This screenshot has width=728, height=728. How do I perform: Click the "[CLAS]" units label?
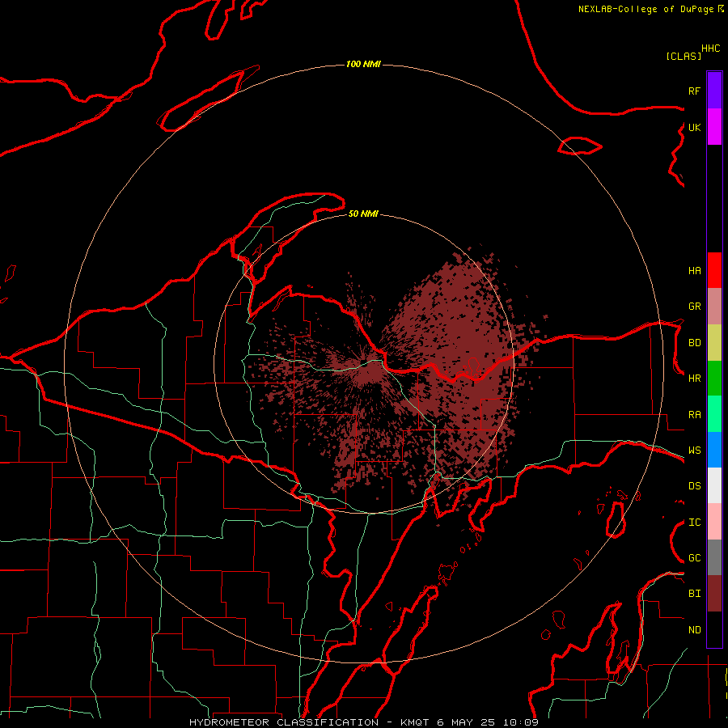[x=683, y=56]
